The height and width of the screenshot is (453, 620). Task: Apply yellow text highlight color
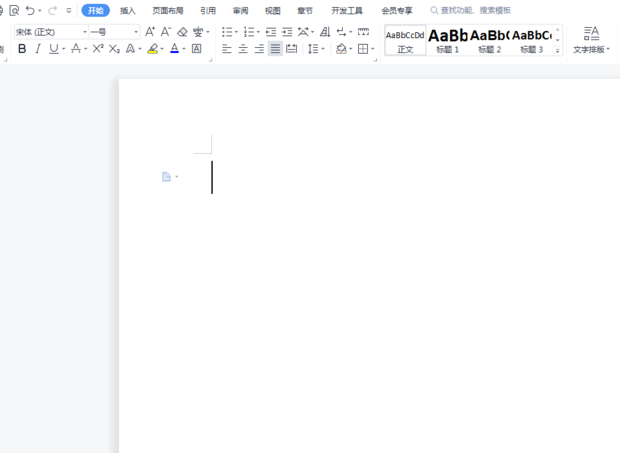pos(153,49)
